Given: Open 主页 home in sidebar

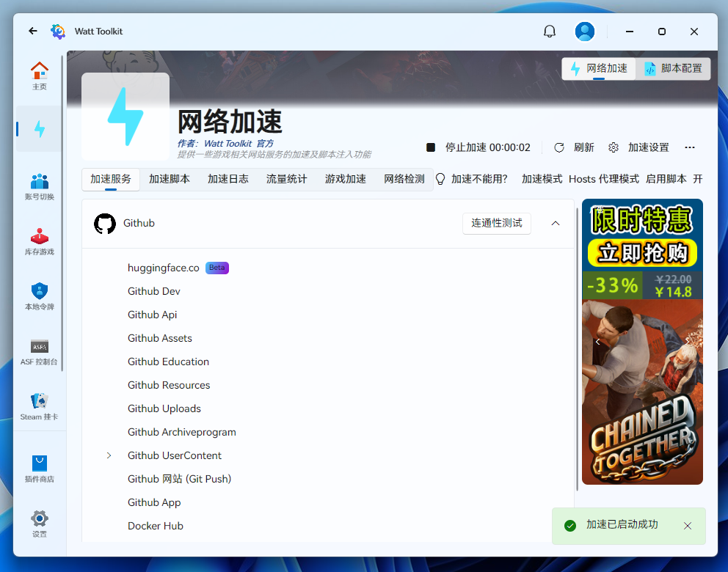Looking at the screenshot, I should pos(40,76).
